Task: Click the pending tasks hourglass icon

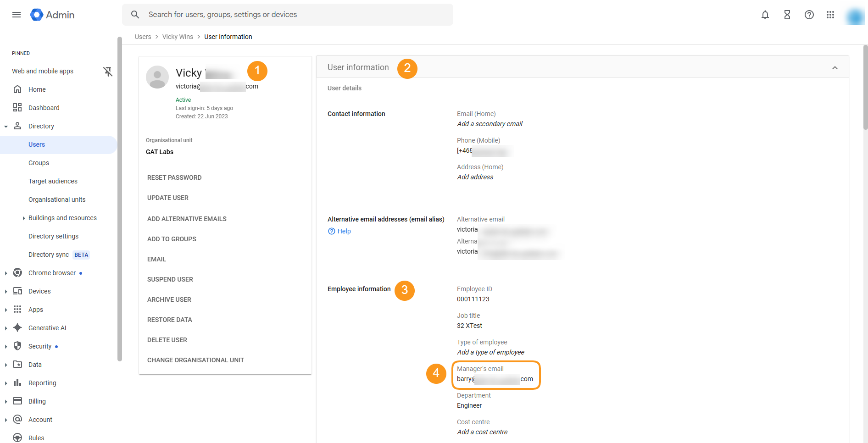Action: click(x=787, y=15)
